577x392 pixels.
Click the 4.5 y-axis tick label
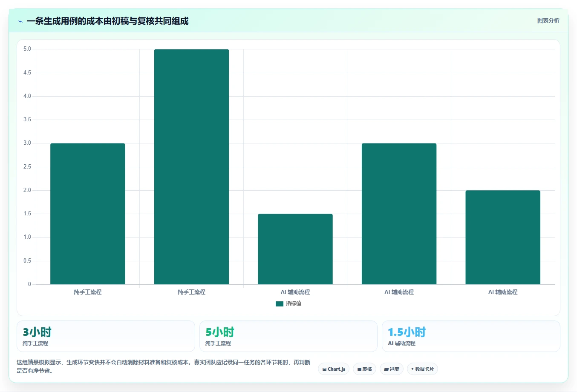coord(27,73)
